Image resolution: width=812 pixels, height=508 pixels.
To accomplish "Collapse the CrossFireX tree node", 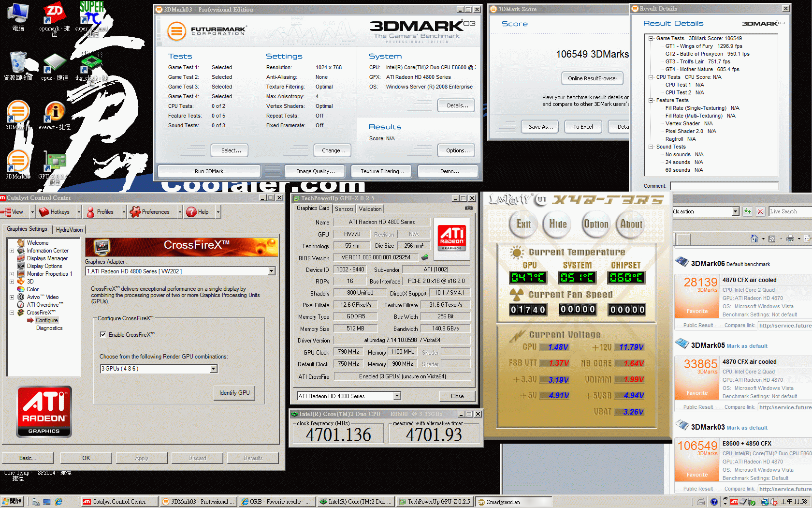I will [x=12, y=313].
